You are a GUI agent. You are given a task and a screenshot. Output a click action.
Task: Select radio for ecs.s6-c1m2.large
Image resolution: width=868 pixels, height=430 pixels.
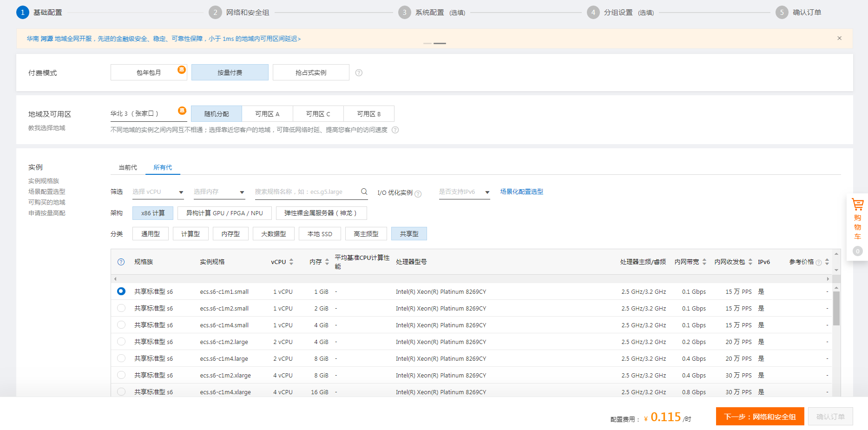pyautogui.click(x=121, y=341)
